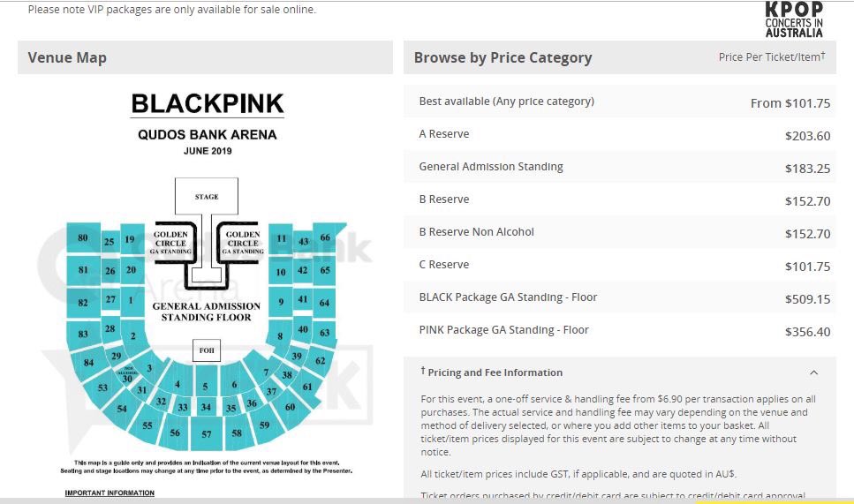Click the General Admission Standing Floor area

[x=206, y=312]
